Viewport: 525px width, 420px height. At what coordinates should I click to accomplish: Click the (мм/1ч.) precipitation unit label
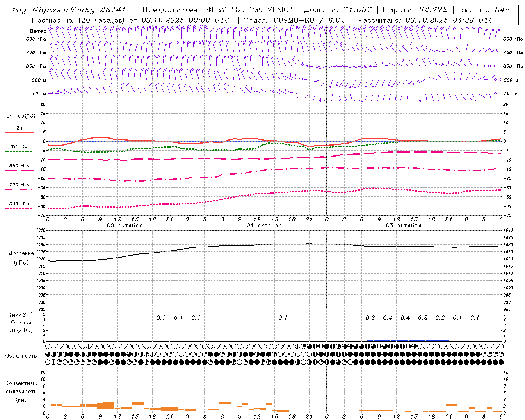click(x=21, y=330)
